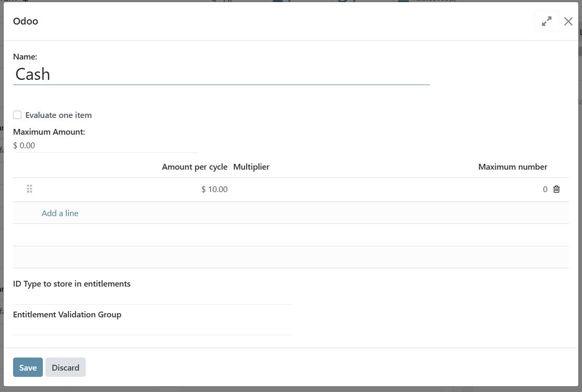This screenshot has height=392, width=582.
Task: Click the Multiplier cell on the amount row
Action: point(251,189)
